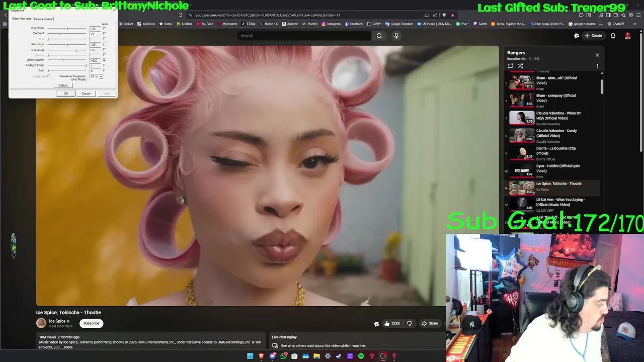Open Microsoft Store taskbar icon

(294, 356)
